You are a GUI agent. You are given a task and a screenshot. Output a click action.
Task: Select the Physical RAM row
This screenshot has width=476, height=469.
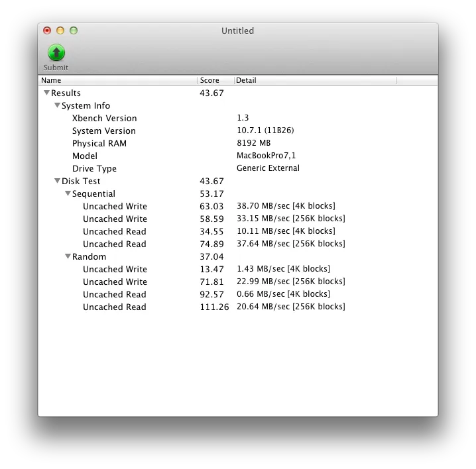[x=99, y=144]
